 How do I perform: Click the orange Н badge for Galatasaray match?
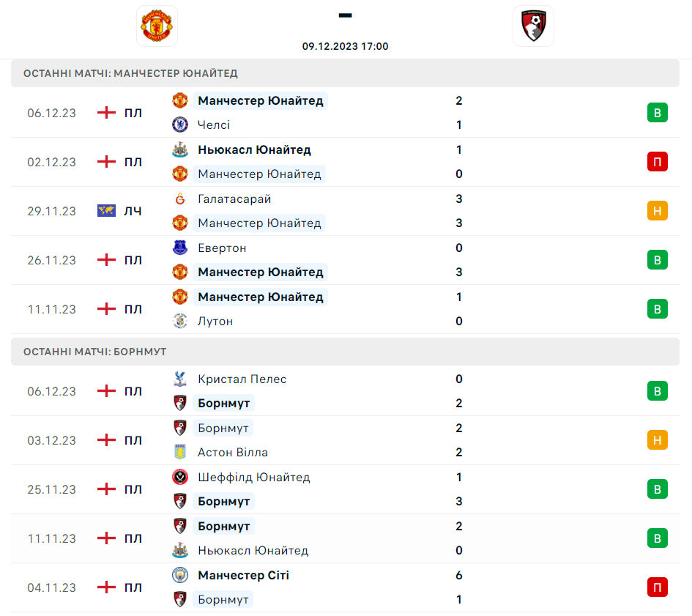click(x=657, y=211)
